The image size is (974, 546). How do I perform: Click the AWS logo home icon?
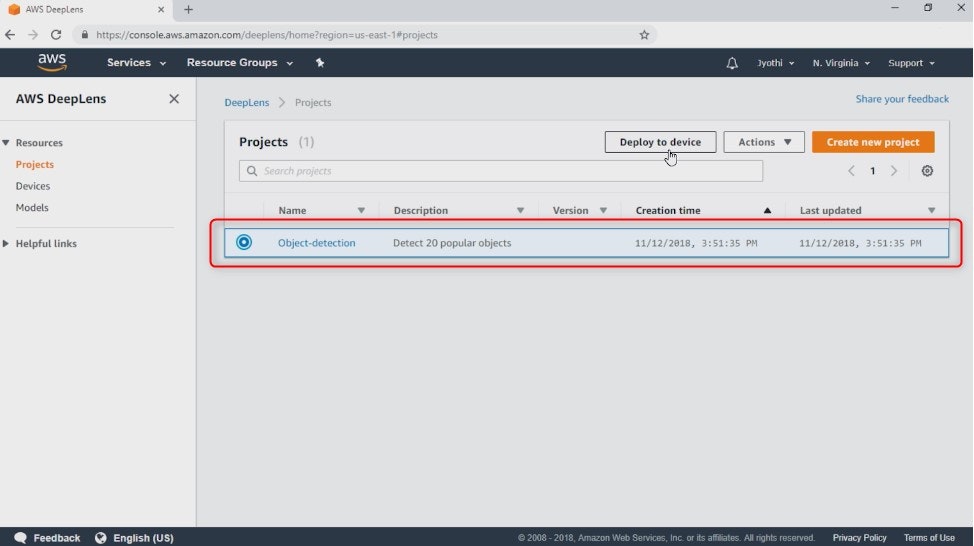coord(52,62)
